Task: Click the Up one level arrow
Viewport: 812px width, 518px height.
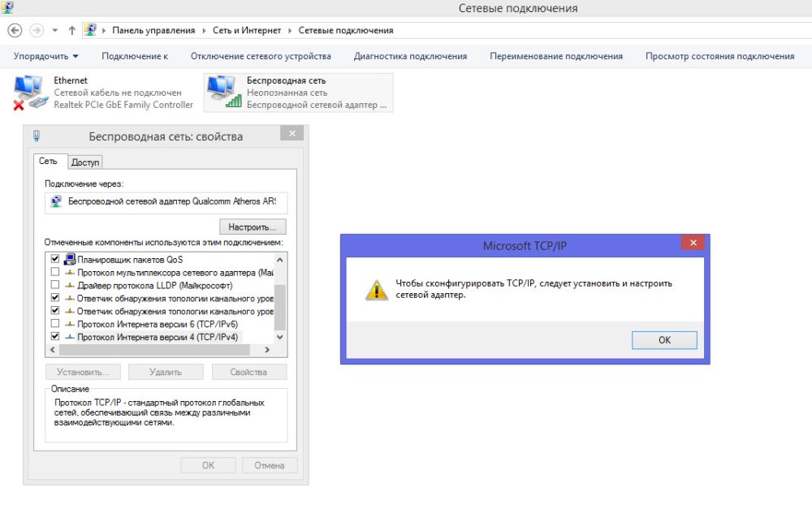Action: pos(72,30)
